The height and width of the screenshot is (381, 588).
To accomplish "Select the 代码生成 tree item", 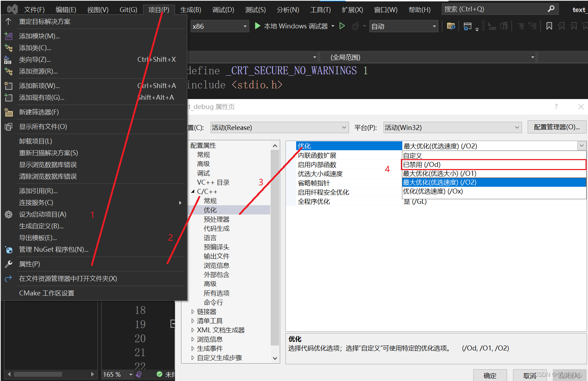I will (217, 228).
